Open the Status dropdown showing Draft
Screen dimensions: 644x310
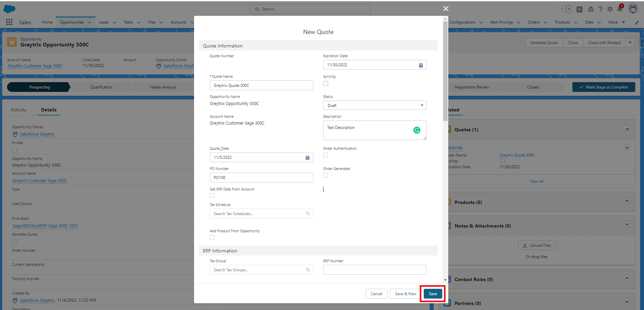point(375,105)
